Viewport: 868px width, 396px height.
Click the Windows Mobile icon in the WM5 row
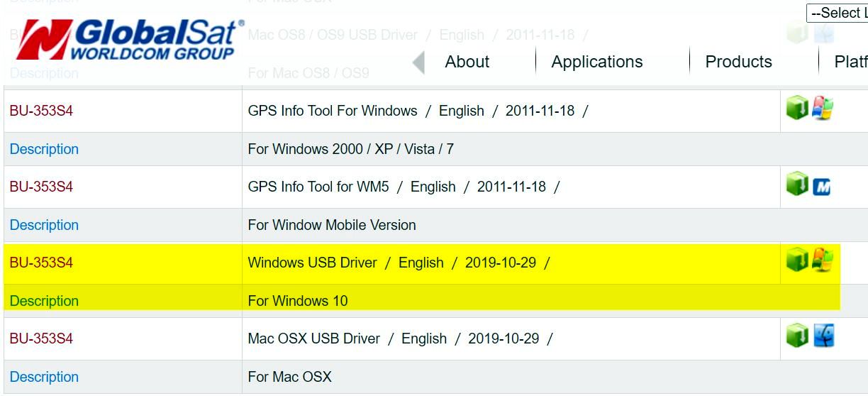822,187
